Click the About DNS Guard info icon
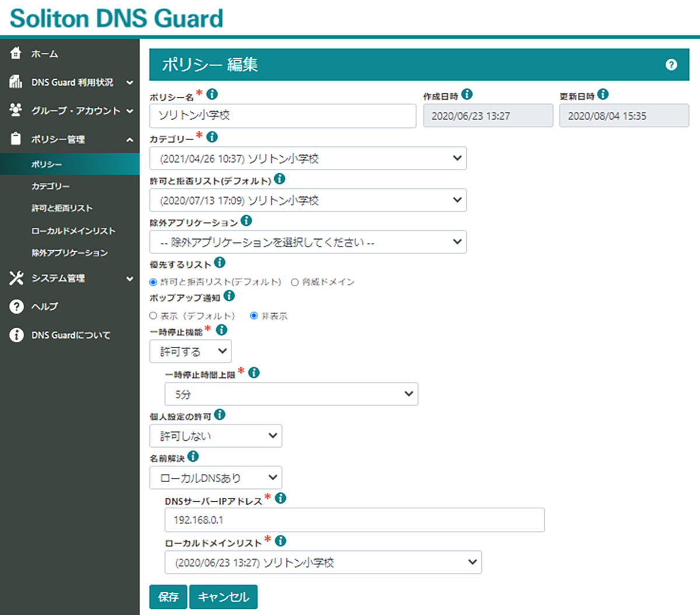Image resolution: width=700 pixels, height=615 pixels. (16, 335)
